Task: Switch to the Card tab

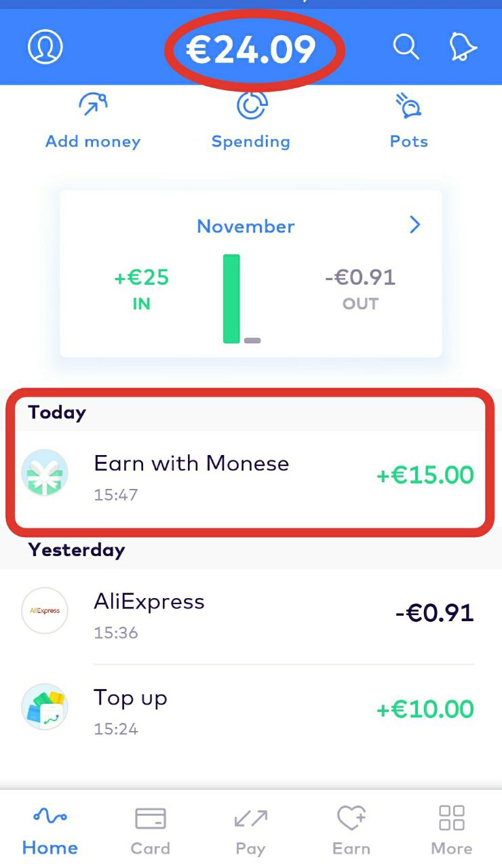Action: pos(151,831)
